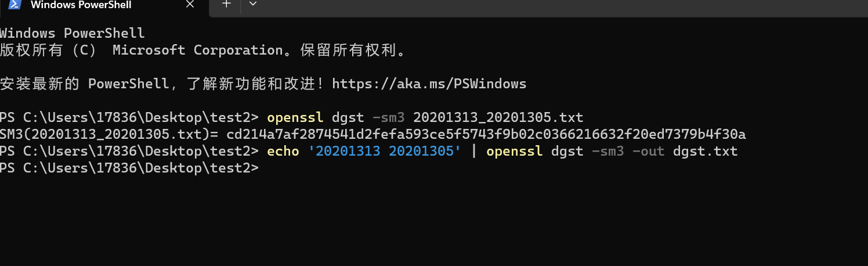868x266 pixels.
Task: Close the Windows PowerShell tab
Action: [190, 5]
